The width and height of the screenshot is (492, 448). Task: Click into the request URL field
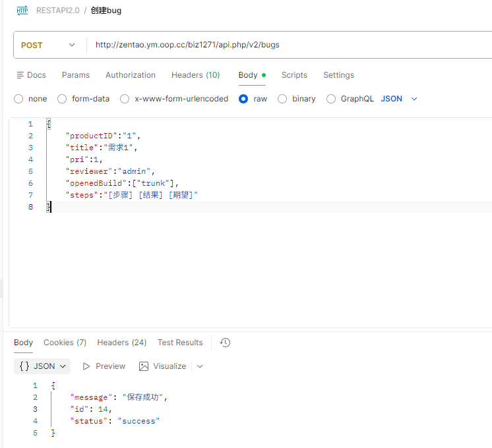point(289,45)
